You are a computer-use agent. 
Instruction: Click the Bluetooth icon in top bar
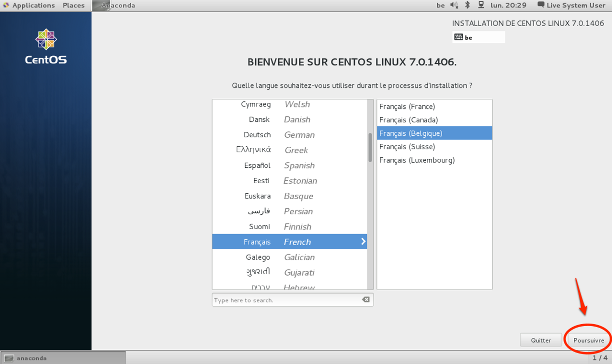pos(467,5)
